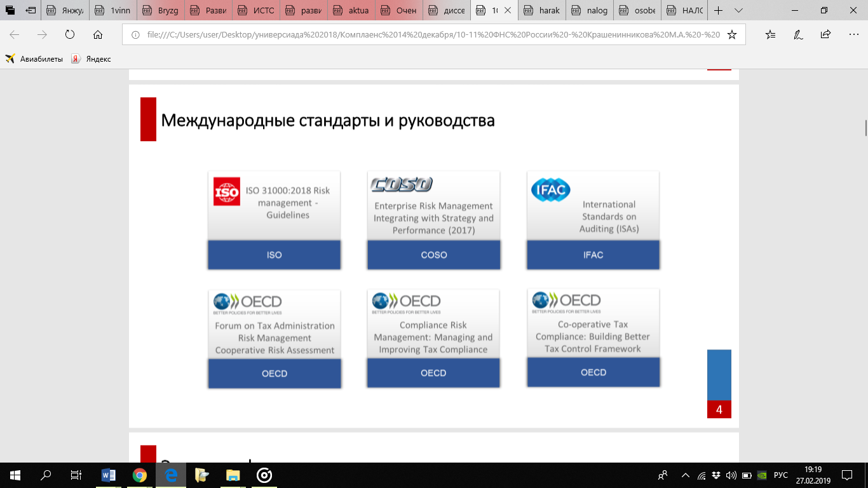Switch to the 'Bryzg' tab
868x488 pixels.
point(161,11)
